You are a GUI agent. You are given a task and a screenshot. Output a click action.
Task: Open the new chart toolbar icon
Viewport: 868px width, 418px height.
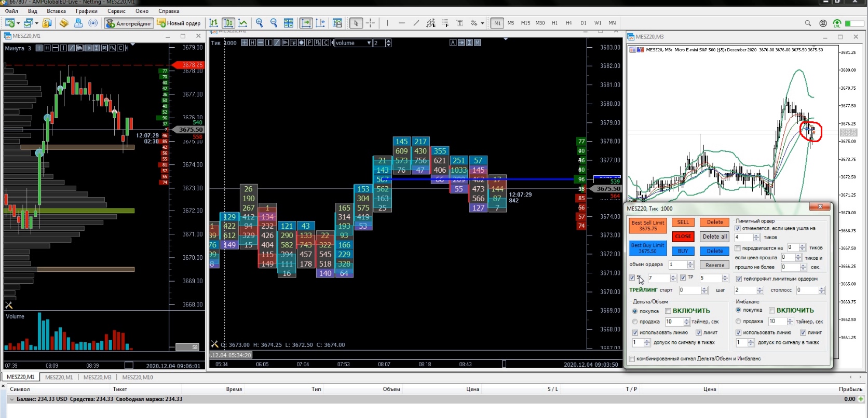(10, 23)
